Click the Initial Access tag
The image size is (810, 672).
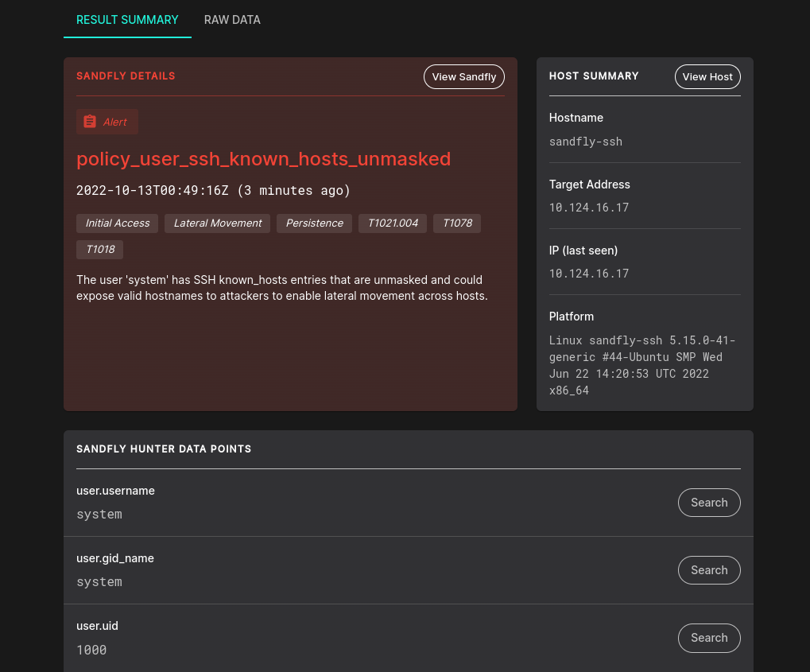(118, 223)
